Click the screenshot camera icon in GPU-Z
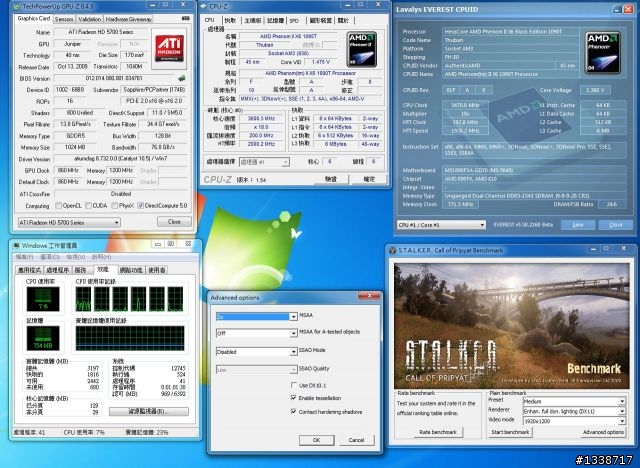640x468 pixels. point(186,18)
